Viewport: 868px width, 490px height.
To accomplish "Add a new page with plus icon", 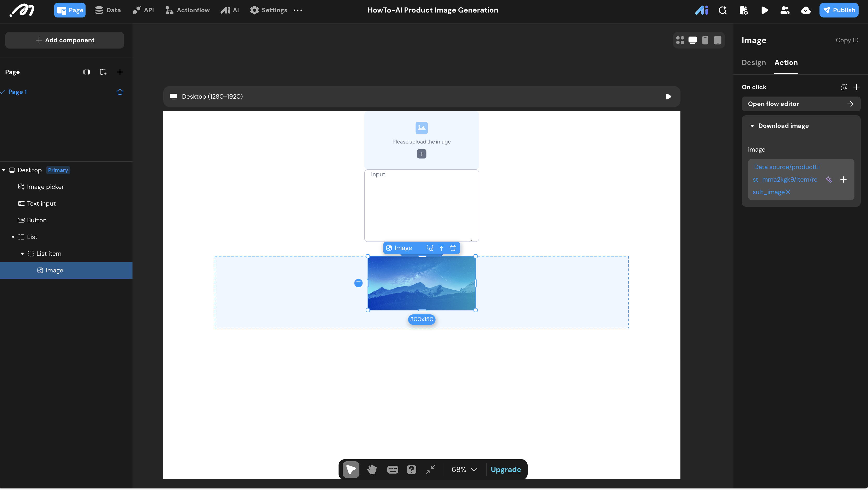I will [120, 72].
